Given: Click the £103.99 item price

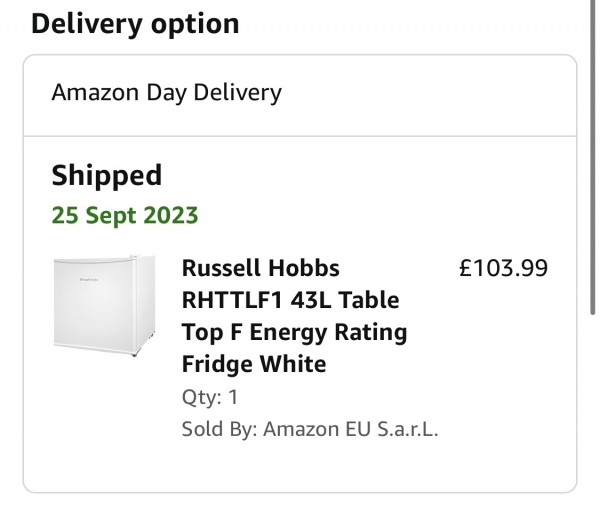Looking at the screenshot, I should pos(503,268).
